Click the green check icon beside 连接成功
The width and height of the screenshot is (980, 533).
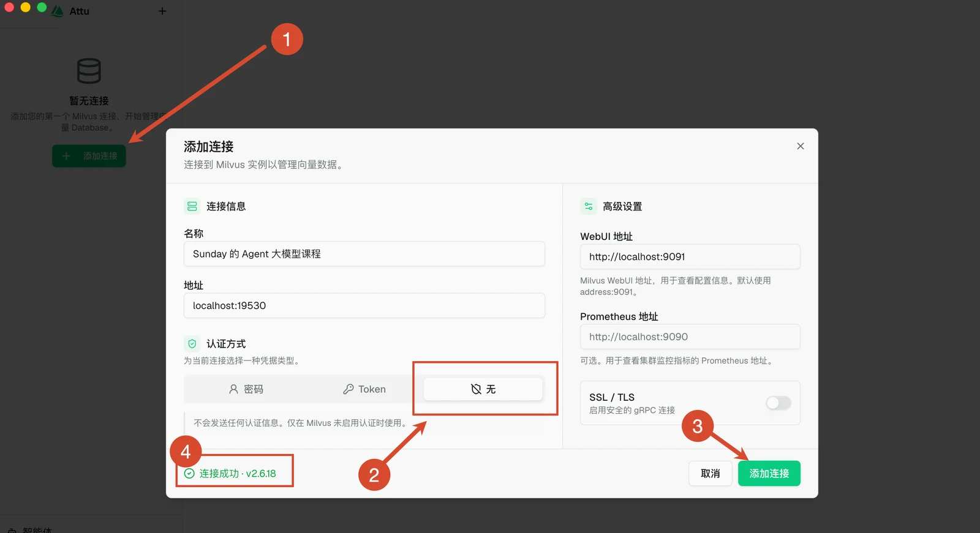[189, 474]
